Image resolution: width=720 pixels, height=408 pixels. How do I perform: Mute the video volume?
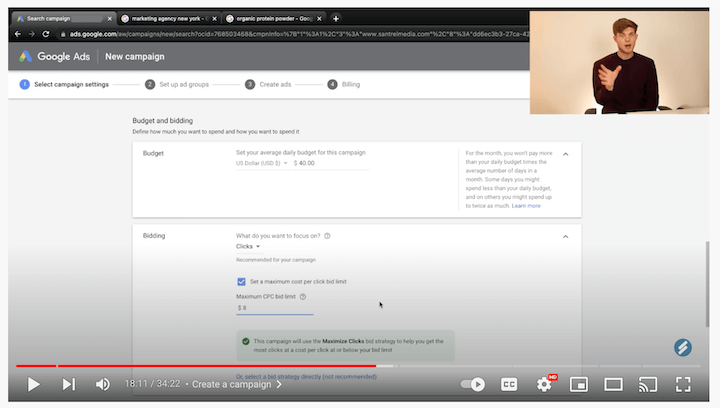coord(103,384)
